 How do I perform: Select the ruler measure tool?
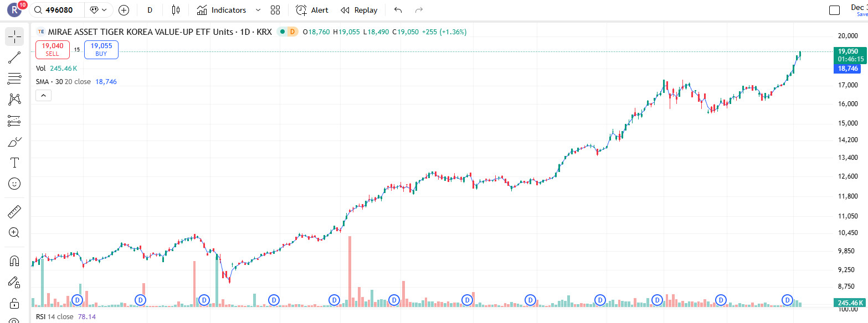click(x=14, y=211)
